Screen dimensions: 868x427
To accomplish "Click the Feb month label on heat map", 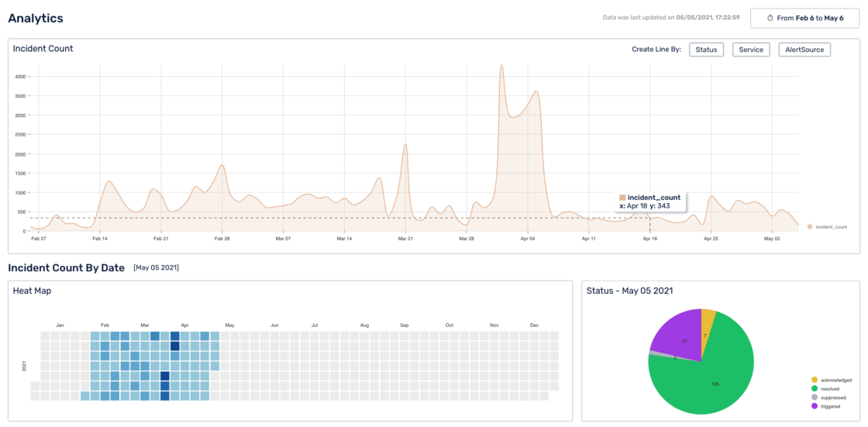I will (x=105, y=325).
